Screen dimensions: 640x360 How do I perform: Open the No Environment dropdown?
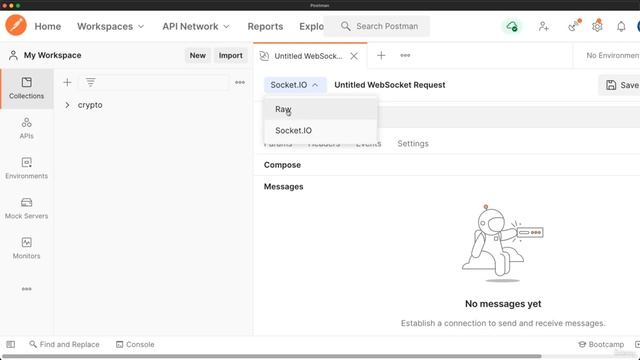click(x=612, y=56)
